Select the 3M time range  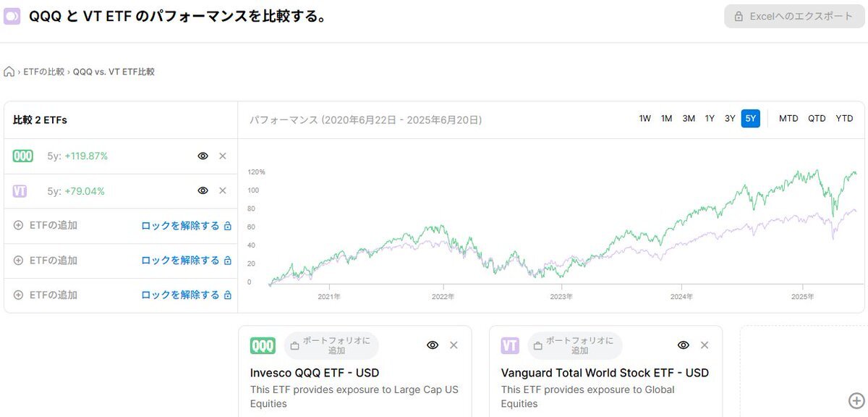(689, 119)
